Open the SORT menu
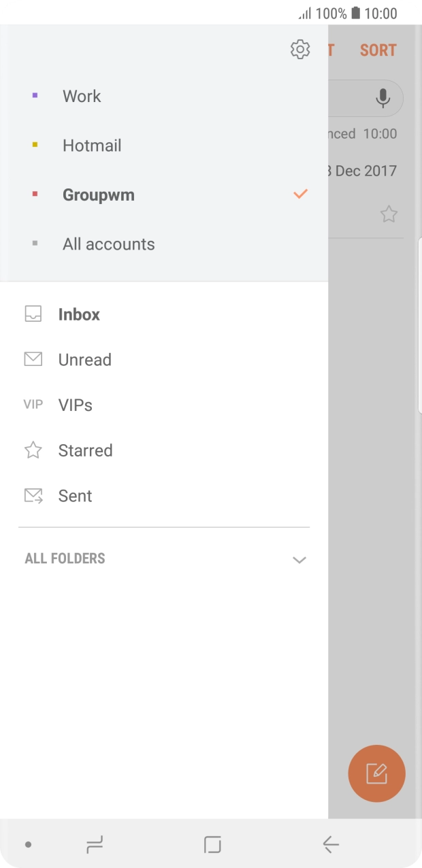This screenshot has width=422, height=868. [x=378, y=49]
